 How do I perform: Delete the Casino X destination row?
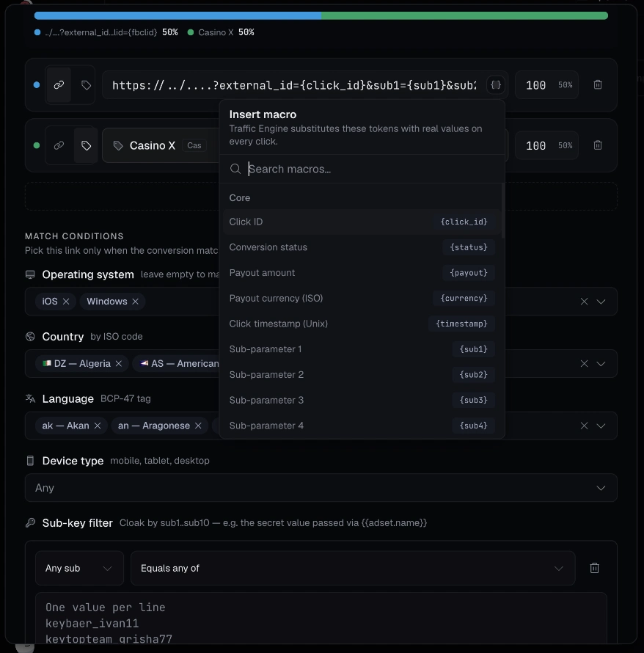pos(597,145)
